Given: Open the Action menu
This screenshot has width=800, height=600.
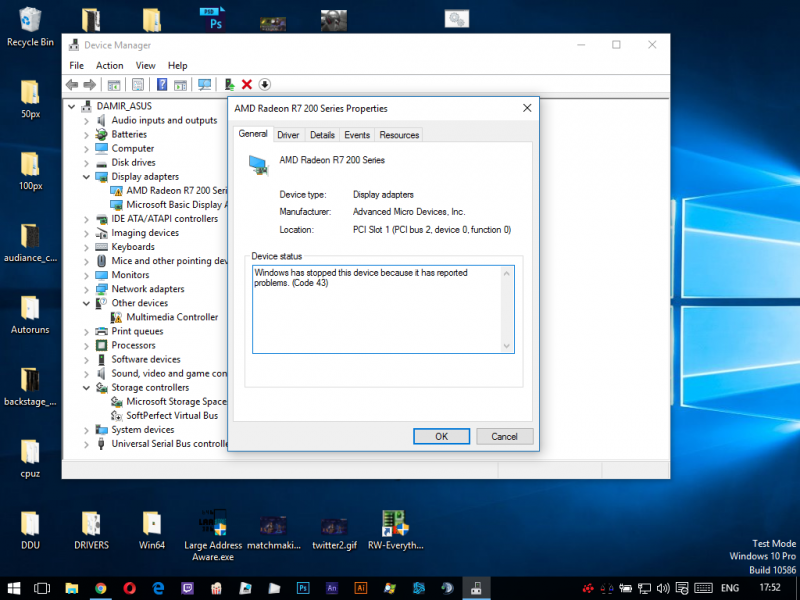Looking at the screenshot, I should point(110,65).
